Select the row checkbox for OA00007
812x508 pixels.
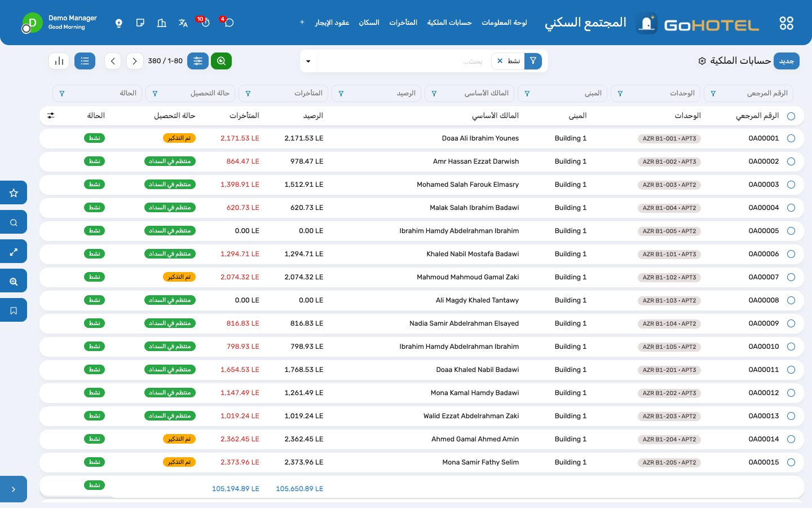point(791,277)
